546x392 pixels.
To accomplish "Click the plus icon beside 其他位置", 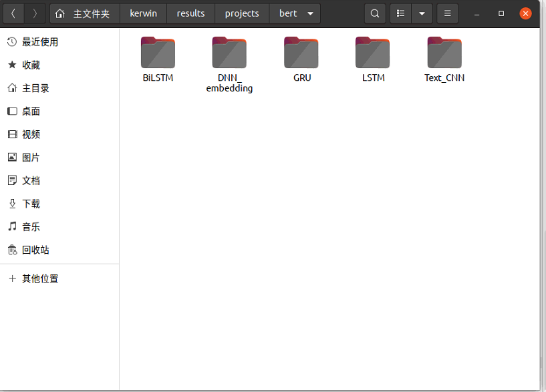I will click(x=12, y=278).
